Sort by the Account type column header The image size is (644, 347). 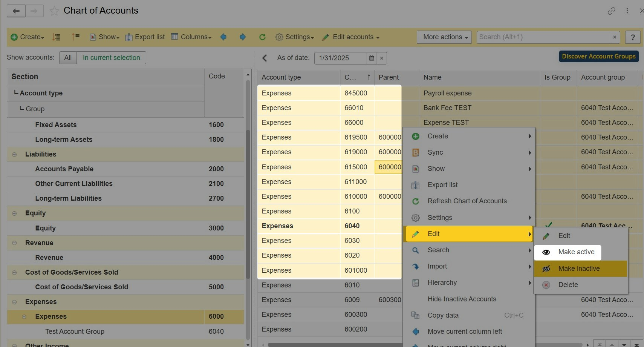298,77
